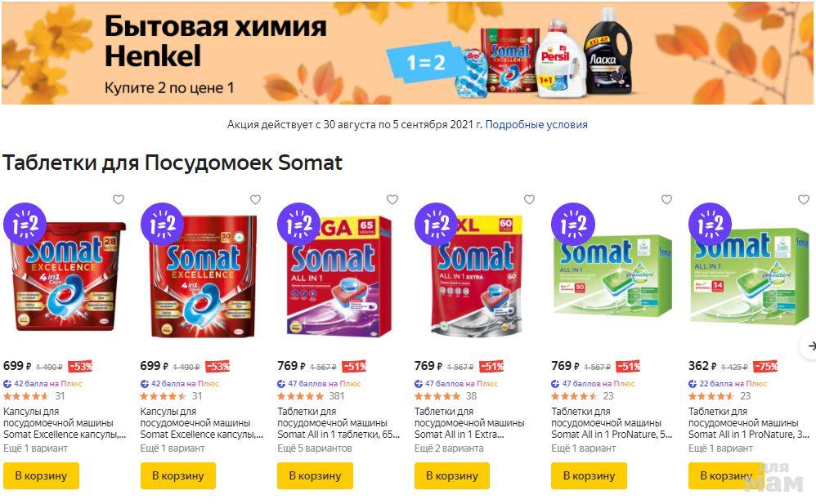
Task: Add Somat All in 1 Mega 65 to cart
Action: (x=315, y=476)
